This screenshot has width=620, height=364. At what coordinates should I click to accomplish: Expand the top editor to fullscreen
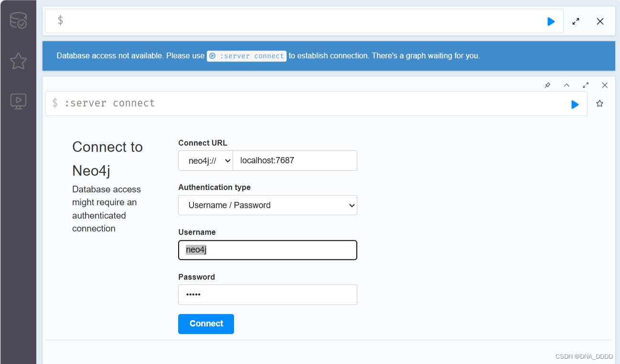click(576, 21)
